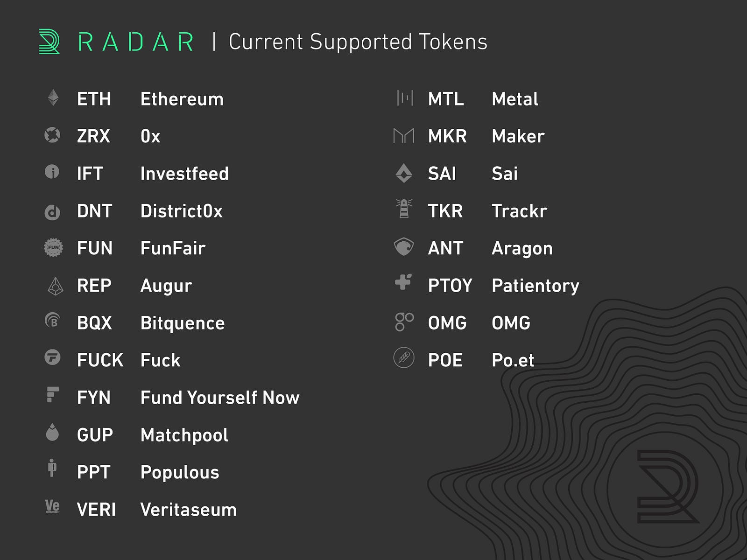The width and height of the screenshot is (747, 560).
Task: Click the Matchpool droplet icon
Action: pyautogui.click(x=53, y=433)
